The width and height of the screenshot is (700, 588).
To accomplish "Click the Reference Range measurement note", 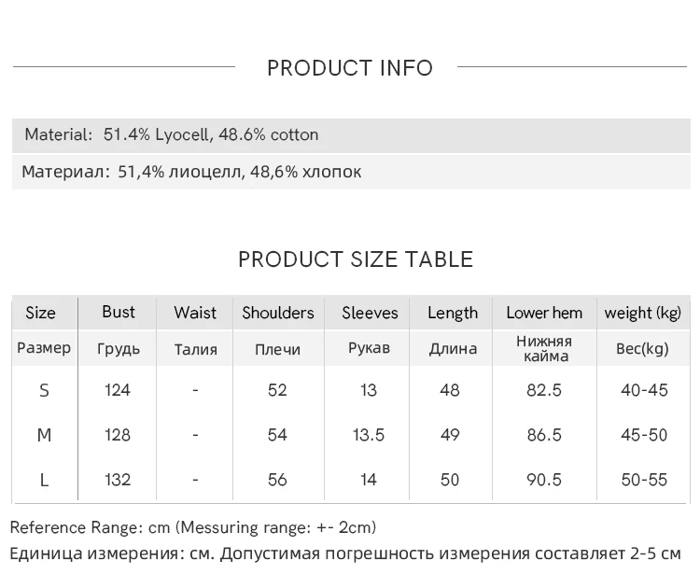I will click(193, 527).
